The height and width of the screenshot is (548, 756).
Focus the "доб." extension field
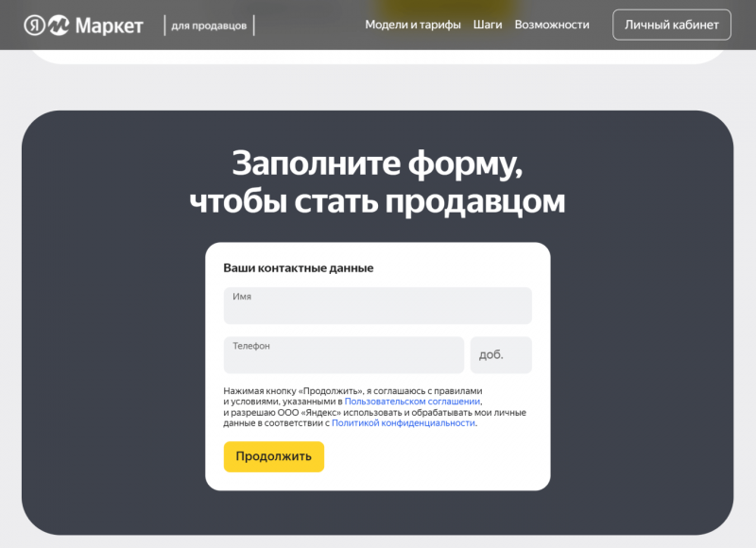click(x=501, y=354)
